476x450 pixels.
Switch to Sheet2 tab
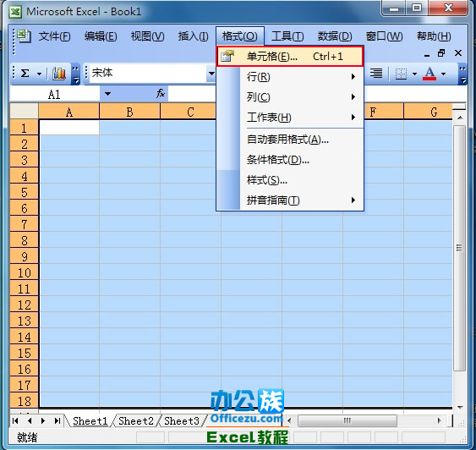pos(136,421)
